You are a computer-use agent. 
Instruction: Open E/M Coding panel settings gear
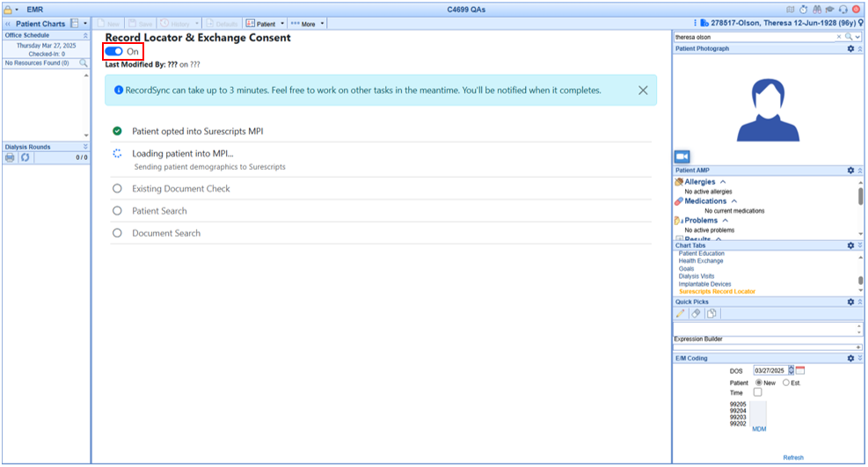pyautogui.click(x=850, y=359)
